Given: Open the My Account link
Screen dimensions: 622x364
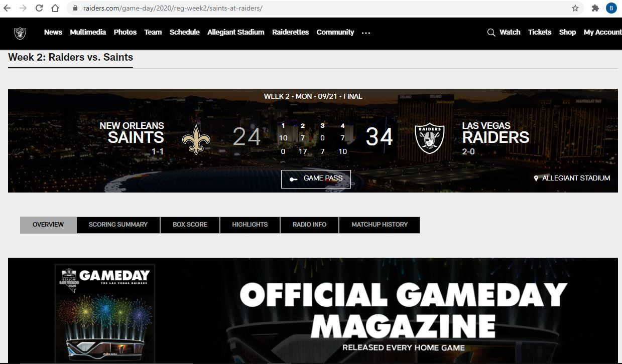Looking at the screenshot, I should [x=603, y=32].
